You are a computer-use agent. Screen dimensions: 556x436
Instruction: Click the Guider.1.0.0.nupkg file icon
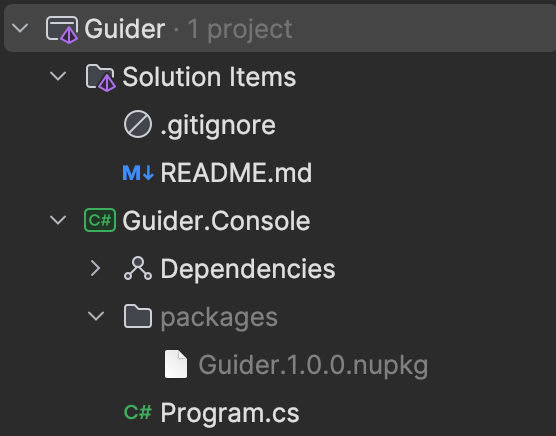tap(176, 364)
